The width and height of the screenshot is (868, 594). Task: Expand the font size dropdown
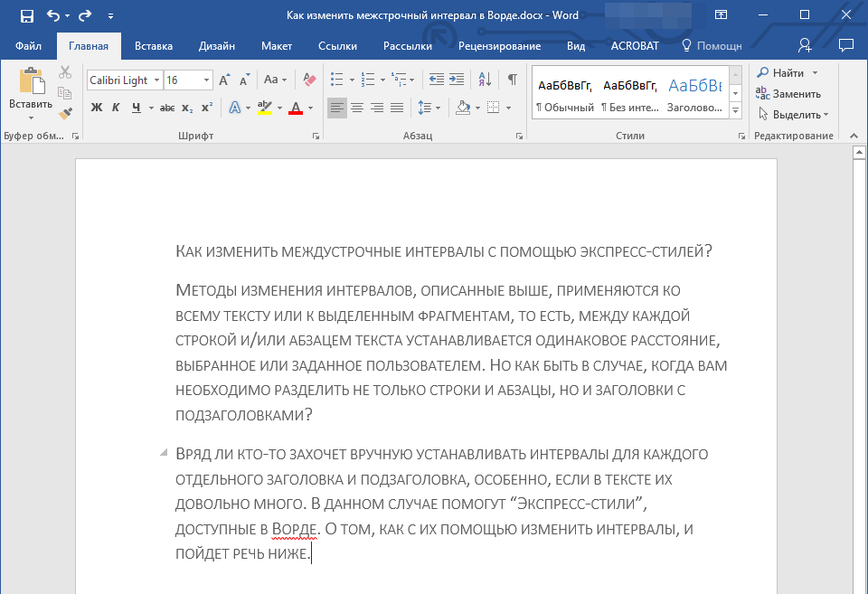(207, 80)
